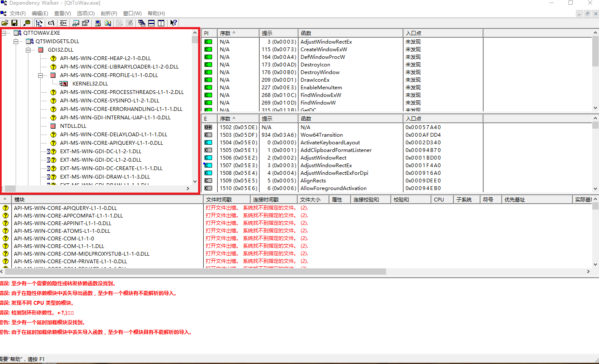
Task: Click the Save floppy disk toolbar icon
Action: click(14, 23)
